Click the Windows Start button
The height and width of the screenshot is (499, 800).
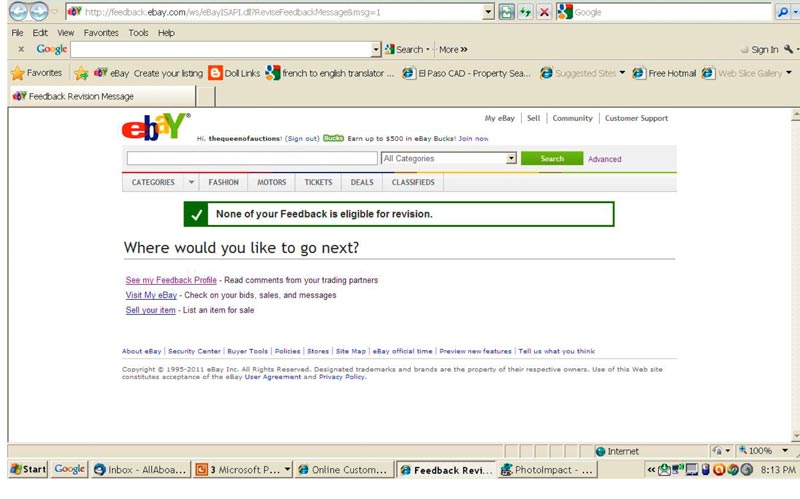[x=29, y=469]
